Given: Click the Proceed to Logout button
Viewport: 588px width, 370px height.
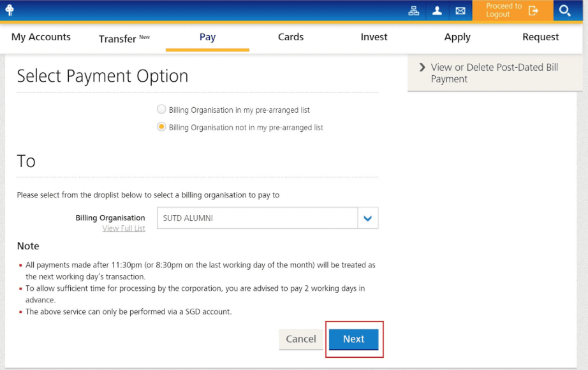Looking at the screenshot, I should pyautogui.click(x=513, y=10).
